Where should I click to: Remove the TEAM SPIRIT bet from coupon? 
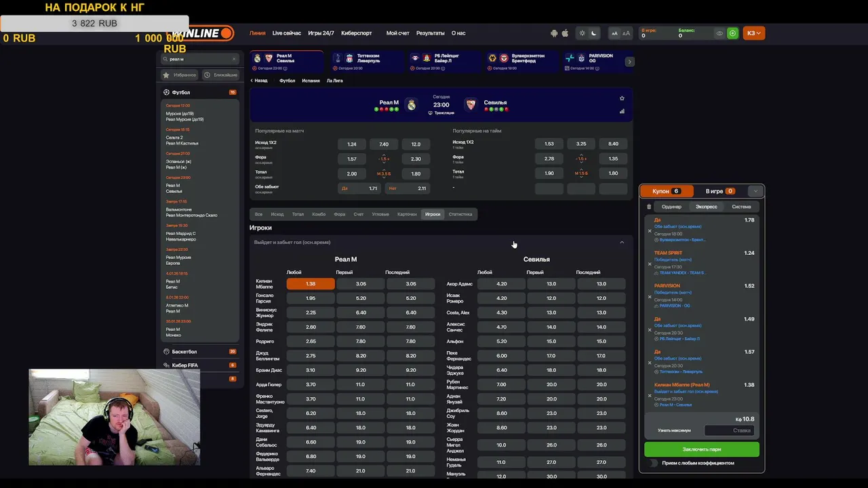click(650, 264)
